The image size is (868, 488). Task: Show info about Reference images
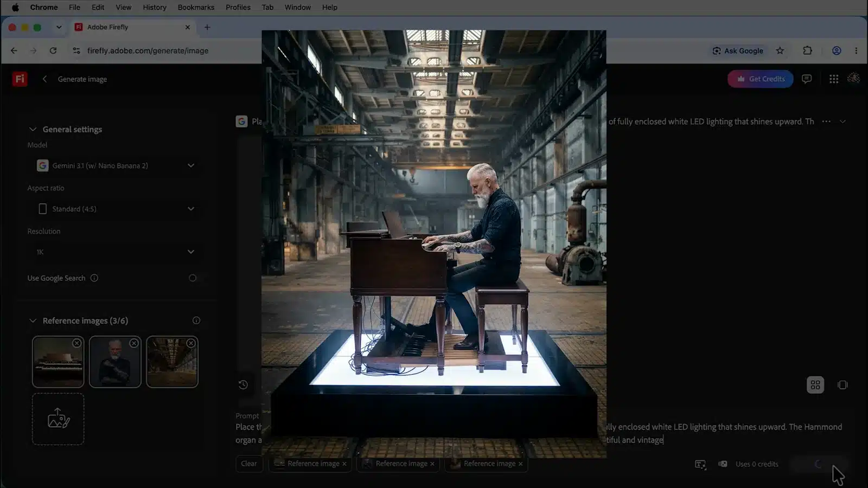click(196, 320)
